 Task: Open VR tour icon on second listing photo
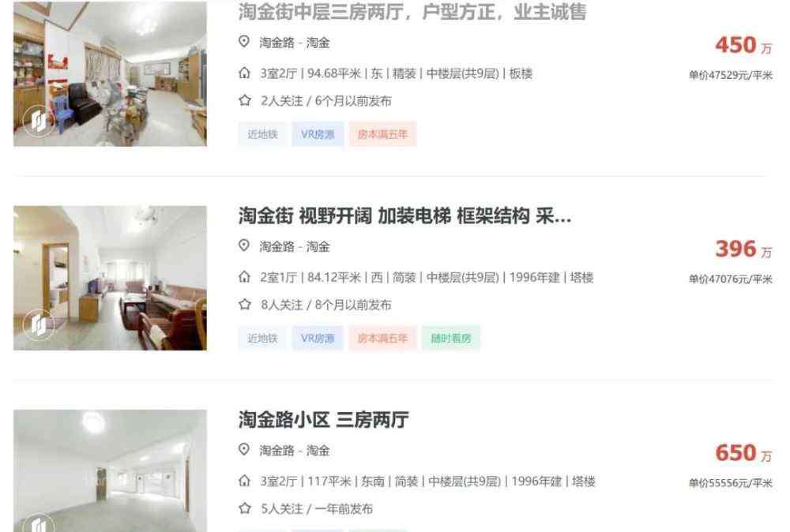click(38, 324)
